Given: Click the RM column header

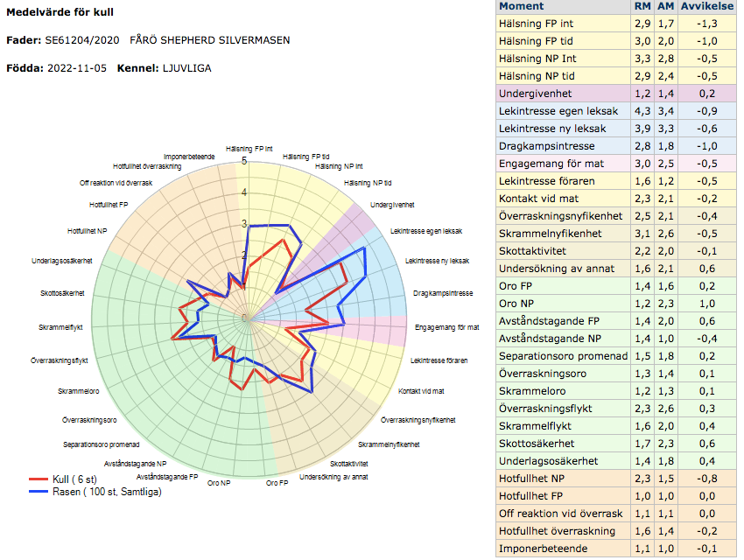Looking at the screenshot, I should pyautogui.click(x=642, y=6).
